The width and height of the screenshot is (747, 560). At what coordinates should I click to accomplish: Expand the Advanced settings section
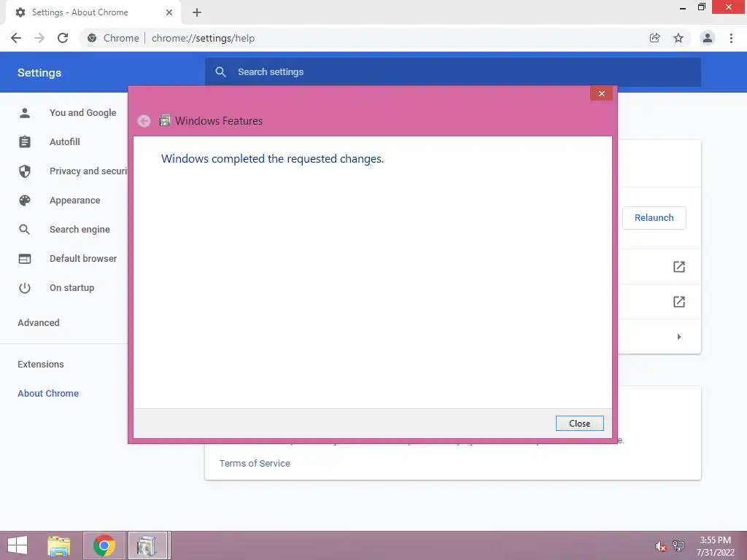point(39,323)
